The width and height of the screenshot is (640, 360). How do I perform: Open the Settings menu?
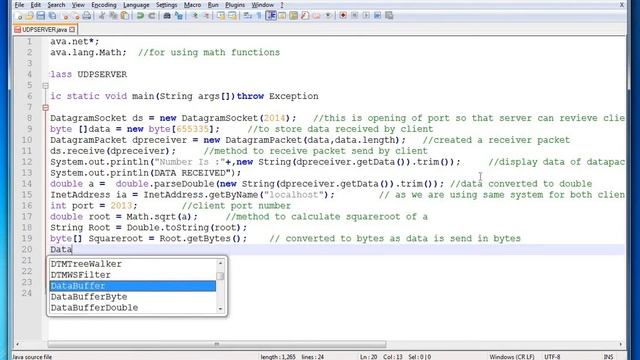pyautogui.click(x=167, y=5)
